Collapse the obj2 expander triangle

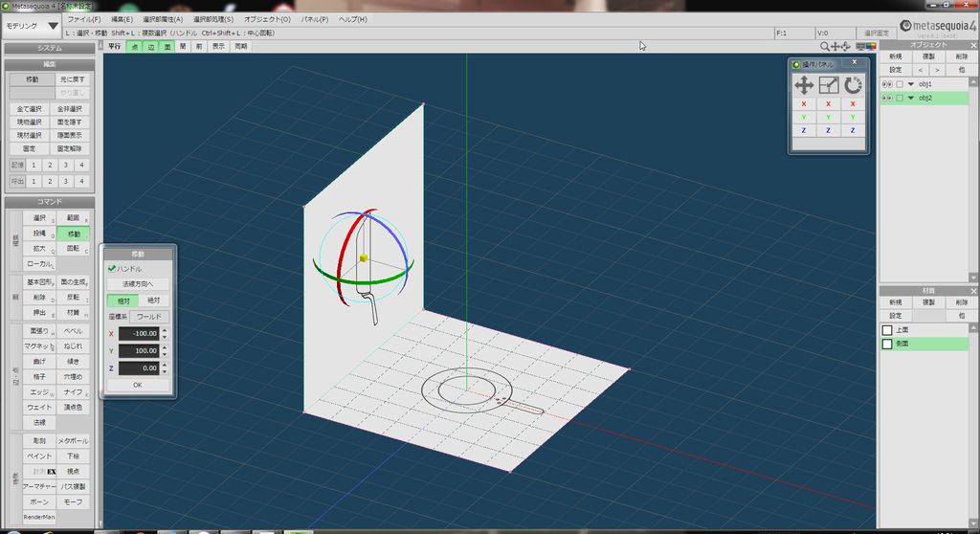click(x=911, y=99)
